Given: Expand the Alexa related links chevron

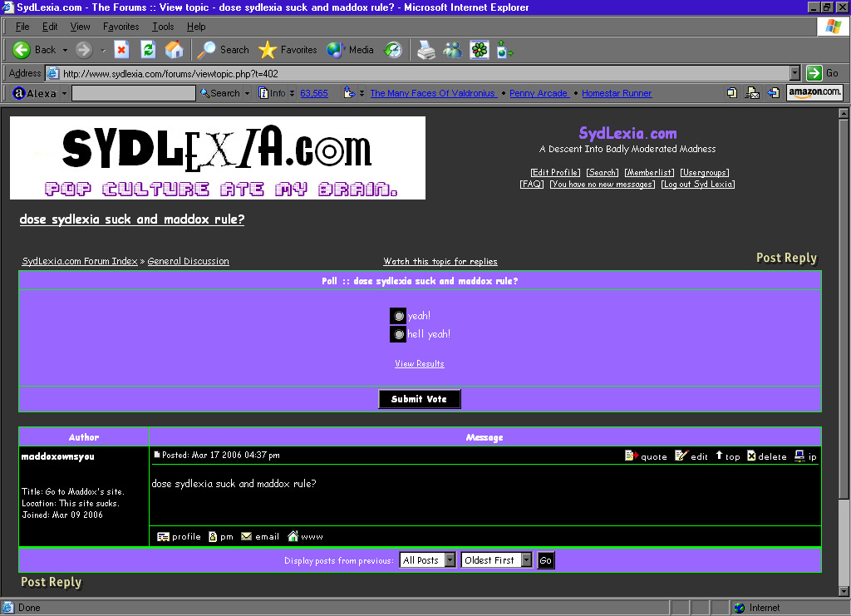Looking at the screenshot, I should [362, 93].
